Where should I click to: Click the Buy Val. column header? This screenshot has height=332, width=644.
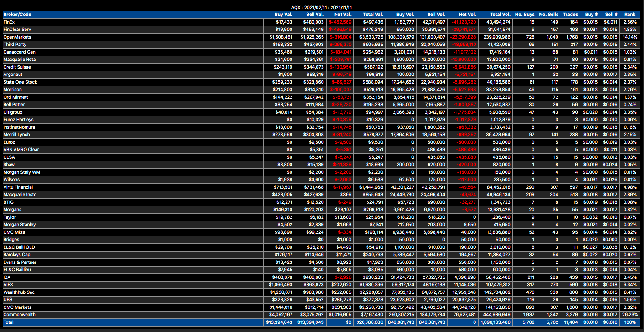click(283, 15)
